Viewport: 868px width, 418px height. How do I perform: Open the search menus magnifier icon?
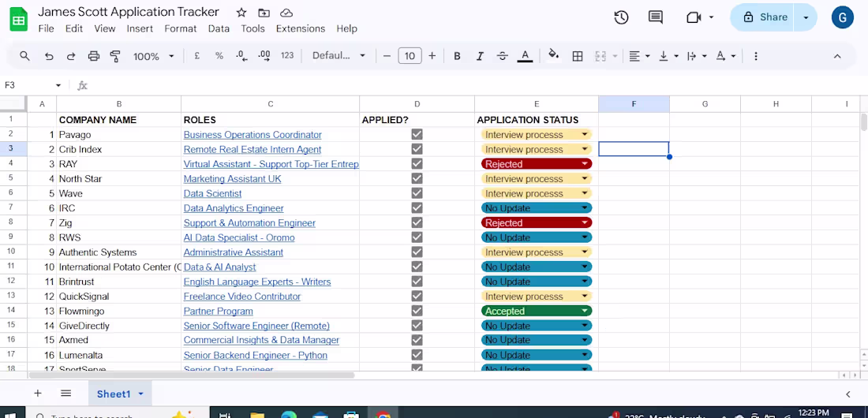click(x=24, y=56)
